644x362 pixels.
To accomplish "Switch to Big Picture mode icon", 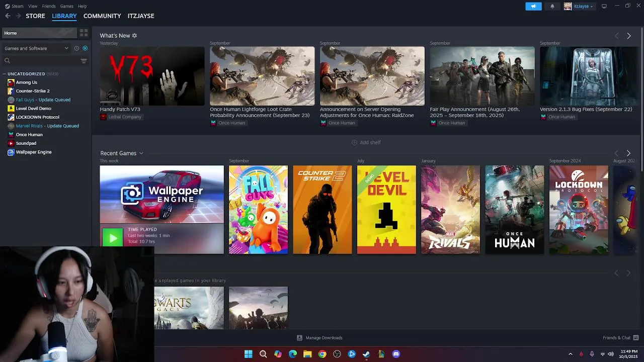I will pos(604,6).
